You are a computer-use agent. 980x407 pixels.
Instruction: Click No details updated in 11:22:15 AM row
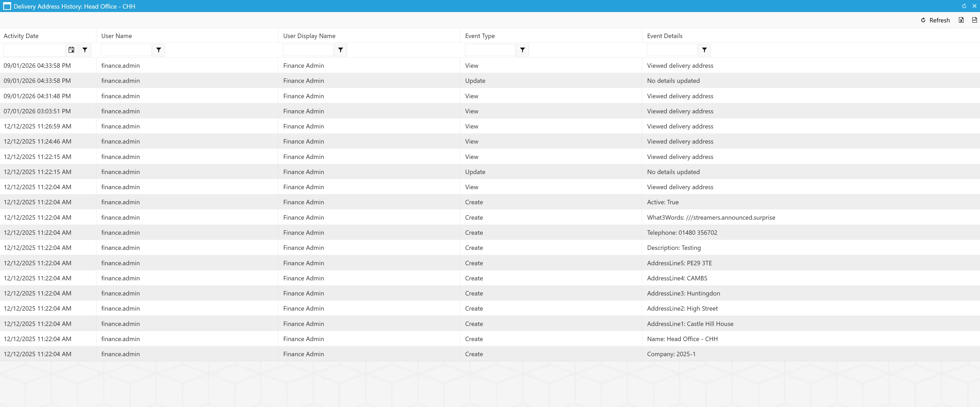coord(811,171)
